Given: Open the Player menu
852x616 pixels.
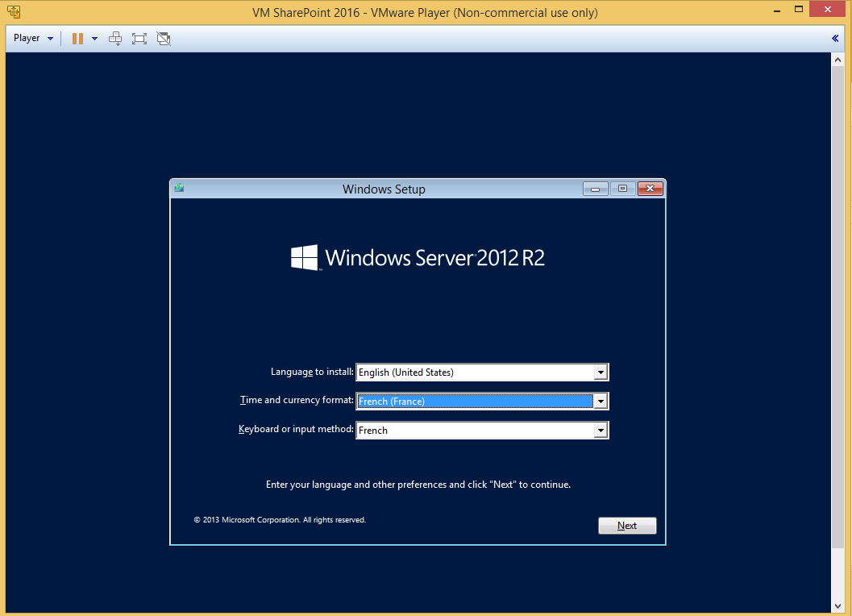Looking at the screenshot, I should point(33,38).
